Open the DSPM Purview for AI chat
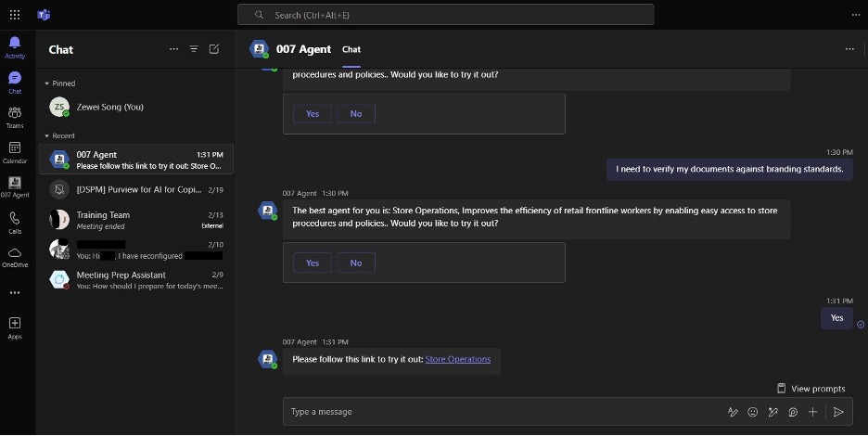This screenshot has width=868, height=436. pyautogui.click(x=136, y=189)
